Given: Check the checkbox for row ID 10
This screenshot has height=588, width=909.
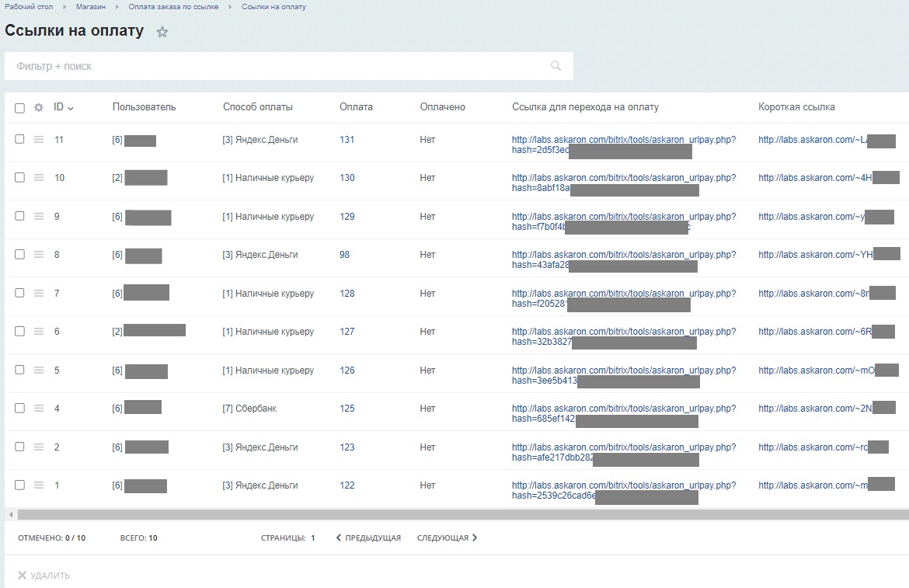Looking at the screenshot, I should coord(20,178).
